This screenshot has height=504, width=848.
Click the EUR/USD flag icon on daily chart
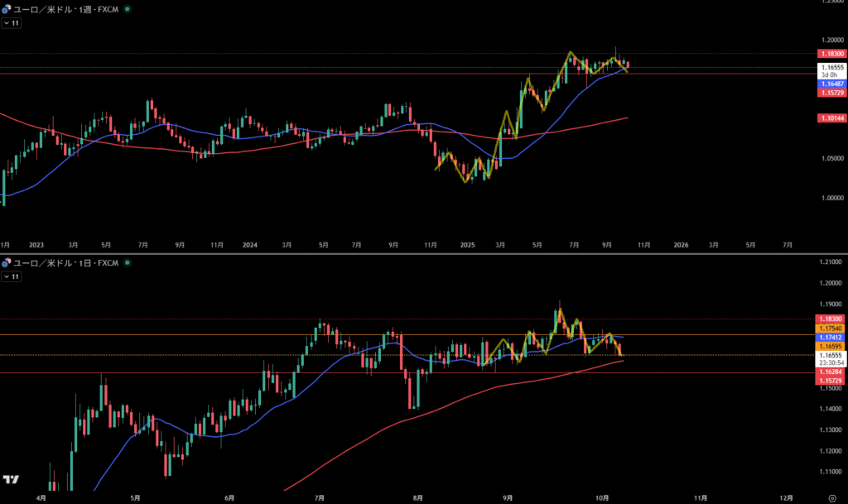pyautogui.click(x=7, y=263)
